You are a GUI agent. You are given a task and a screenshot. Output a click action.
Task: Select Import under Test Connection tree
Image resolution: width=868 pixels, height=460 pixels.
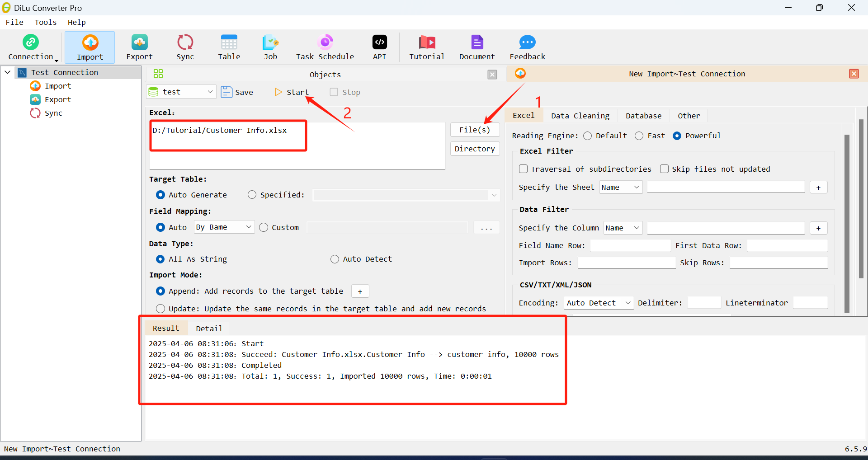57,86
